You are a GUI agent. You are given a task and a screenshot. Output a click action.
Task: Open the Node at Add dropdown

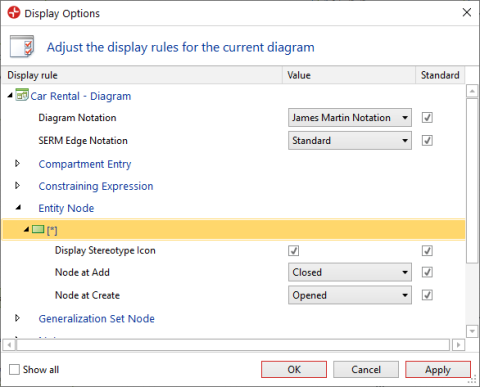point(350,272)
